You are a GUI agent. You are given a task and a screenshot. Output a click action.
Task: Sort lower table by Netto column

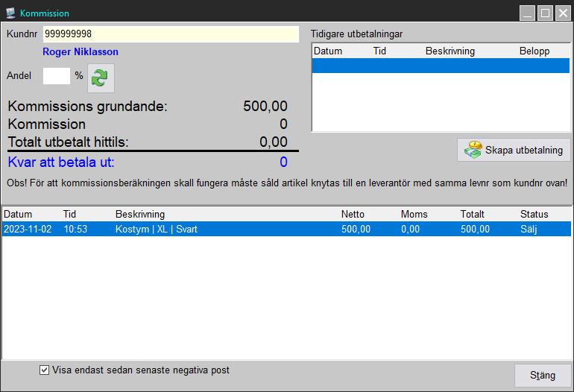click(353, 215)
